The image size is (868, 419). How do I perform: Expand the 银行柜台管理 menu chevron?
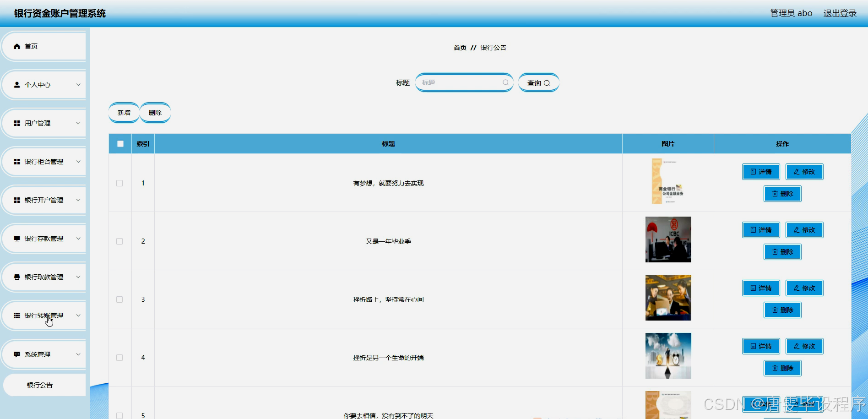[78, 162]
